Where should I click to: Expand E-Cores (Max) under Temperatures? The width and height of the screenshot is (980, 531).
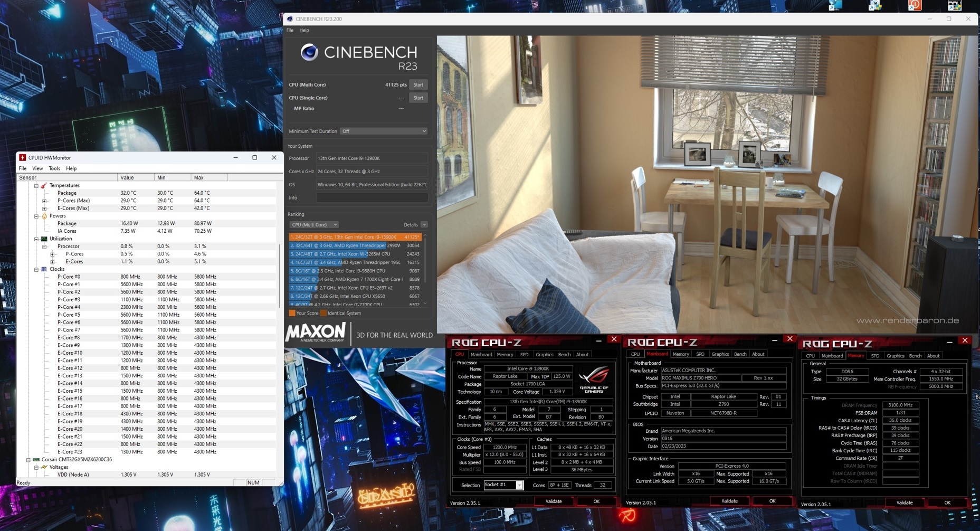[x=44, y=208]
